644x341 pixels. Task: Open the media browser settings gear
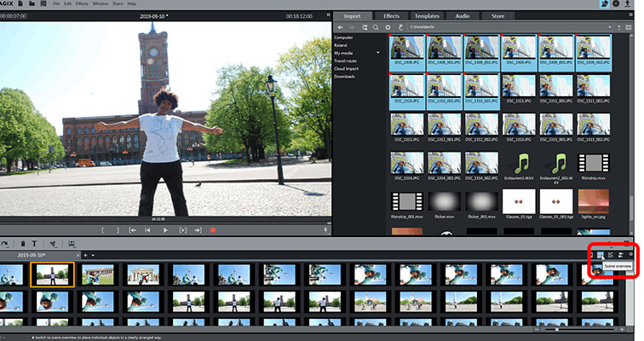click(x=387, y=27)
